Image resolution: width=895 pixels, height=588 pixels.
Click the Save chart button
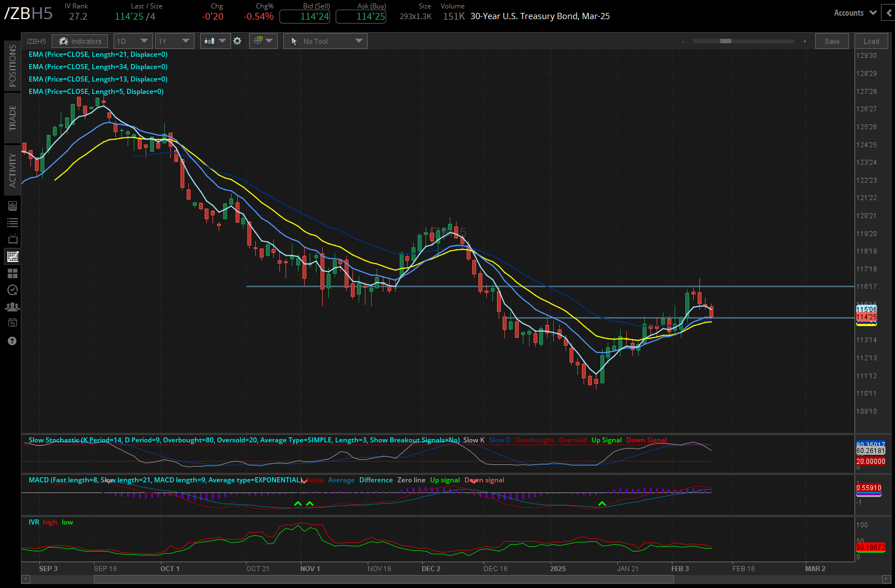point(832,41)
